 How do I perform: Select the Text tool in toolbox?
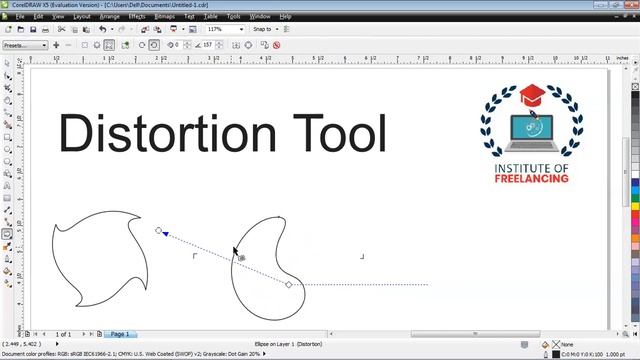click(7, 186)
